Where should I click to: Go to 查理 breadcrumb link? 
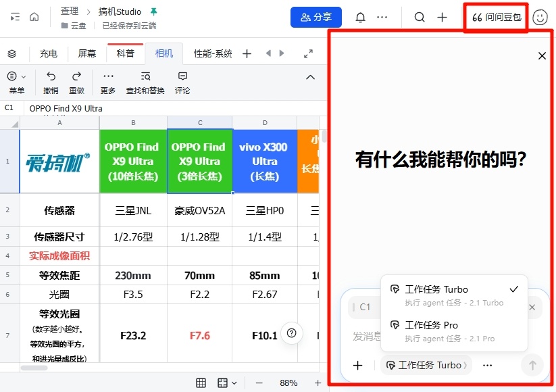[70, 11]
